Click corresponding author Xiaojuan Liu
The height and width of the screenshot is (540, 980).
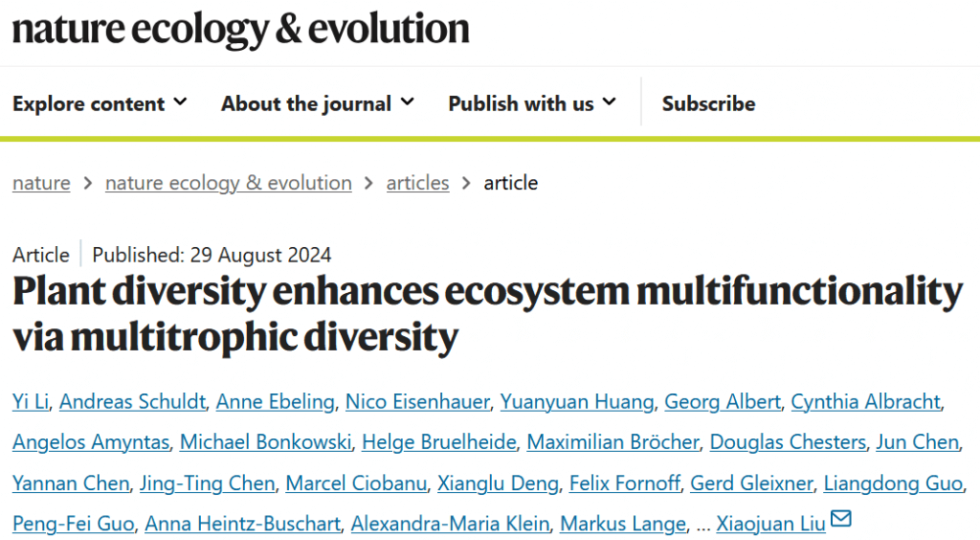770,524
